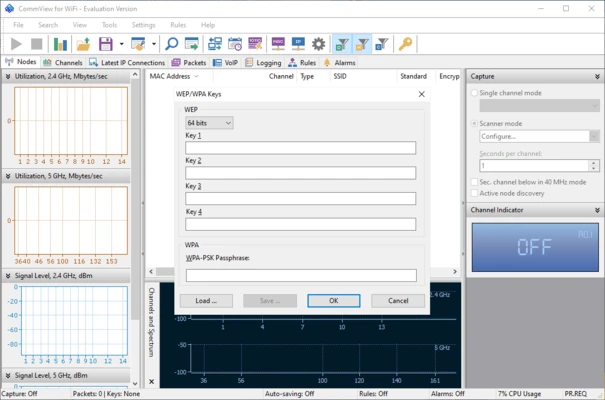Open the Alarms tab
The width and height of the screenshot is (605, 400).
coord(339,62)
